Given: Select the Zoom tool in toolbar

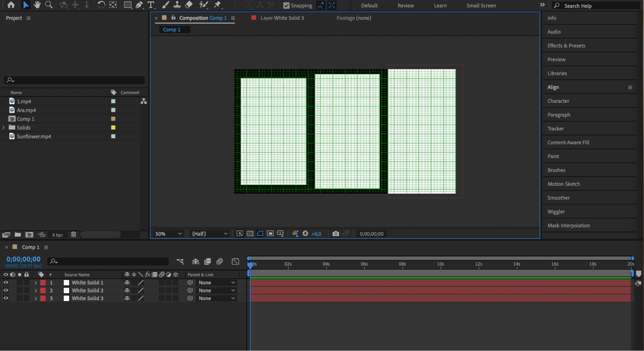Looking at the screenshot, I should tap(49, 5).
